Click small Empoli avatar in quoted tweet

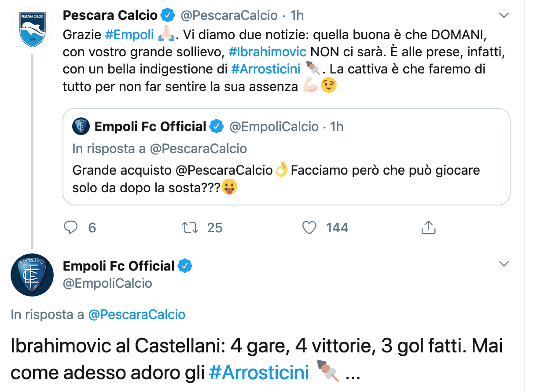point(81,127)
